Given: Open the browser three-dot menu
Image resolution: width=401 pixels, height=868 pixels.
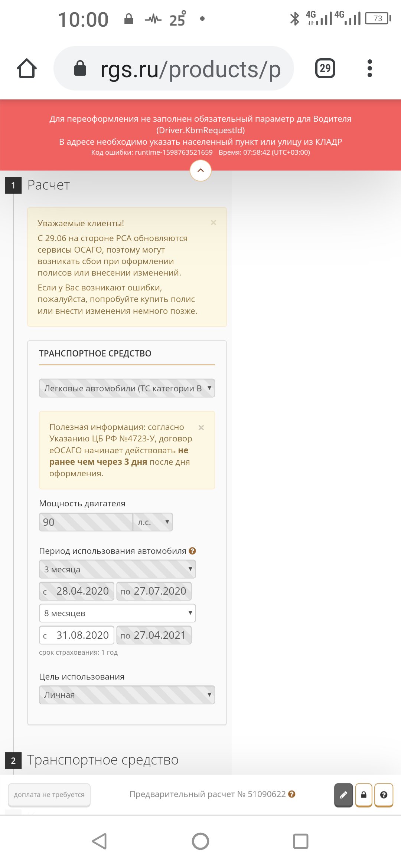Looking at the screenshot, I should click(369, 68).
